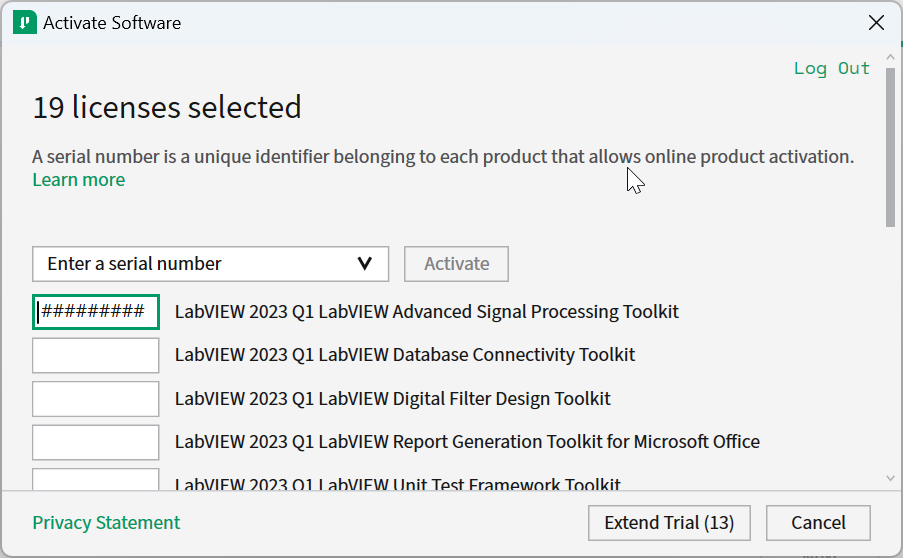Screen dimensions: 903x558
Task: Click the Activate button
Action: [456, 264]
